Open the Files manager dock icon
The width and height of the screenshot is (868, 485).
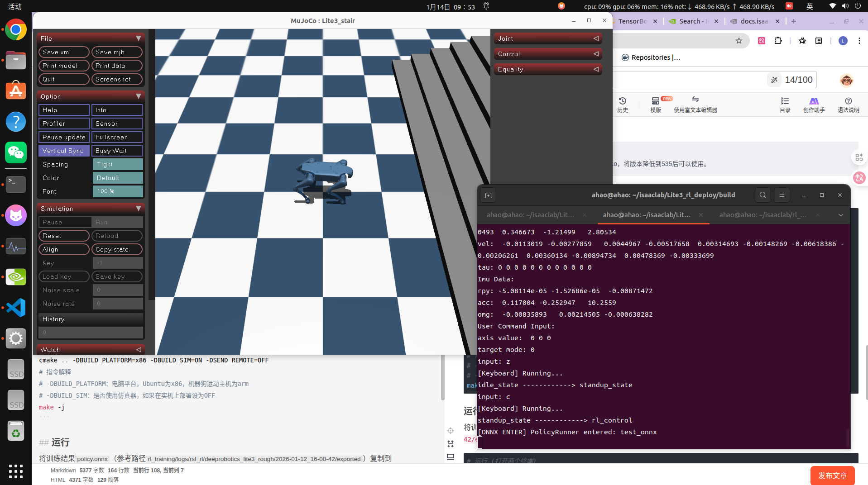[16, 60]
